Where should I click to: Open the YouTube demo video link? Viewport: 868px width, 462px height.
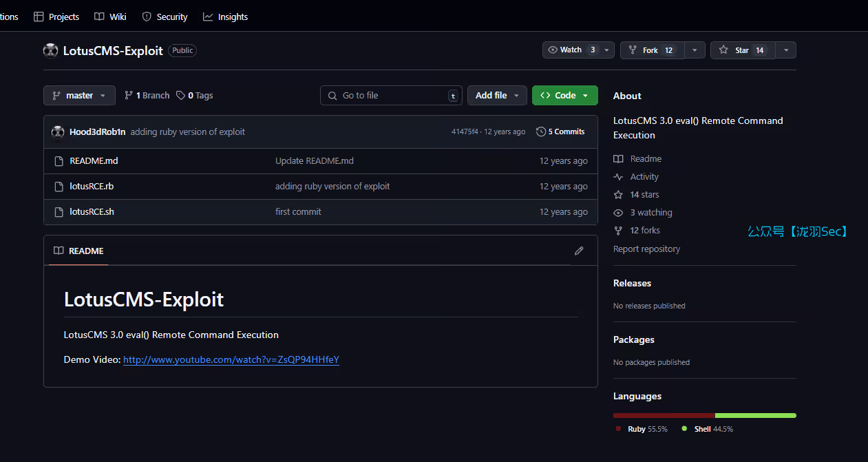(x=231, y=359)
